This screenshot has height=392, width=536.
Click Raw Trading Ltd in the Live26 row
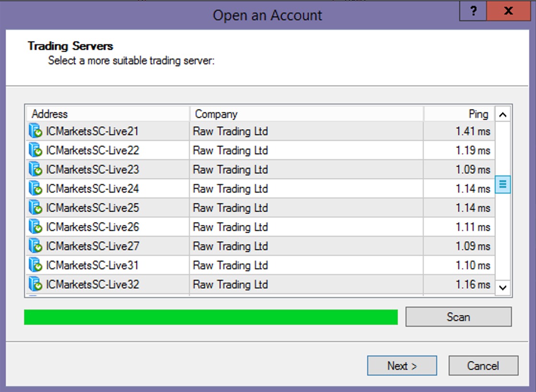point(231,227)
